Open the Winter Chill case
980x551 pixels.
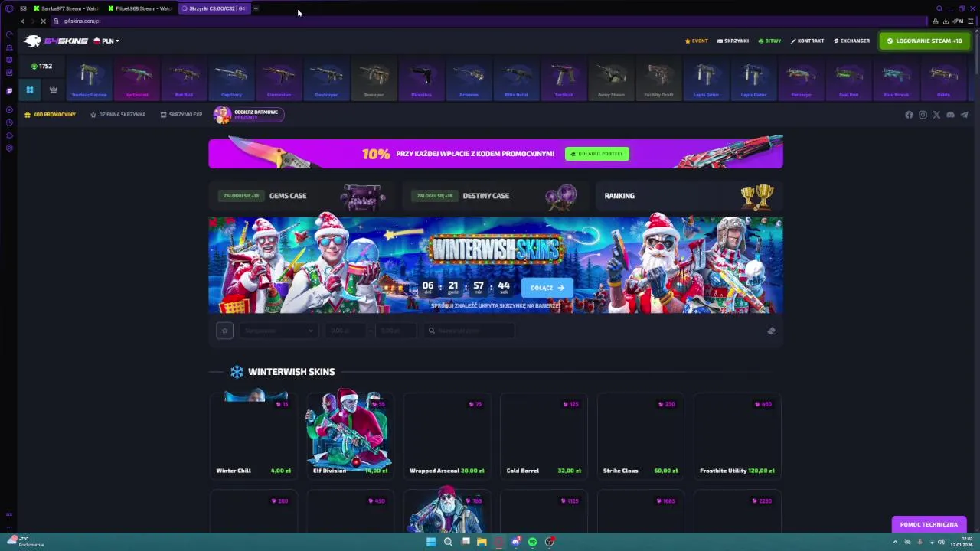253,436
